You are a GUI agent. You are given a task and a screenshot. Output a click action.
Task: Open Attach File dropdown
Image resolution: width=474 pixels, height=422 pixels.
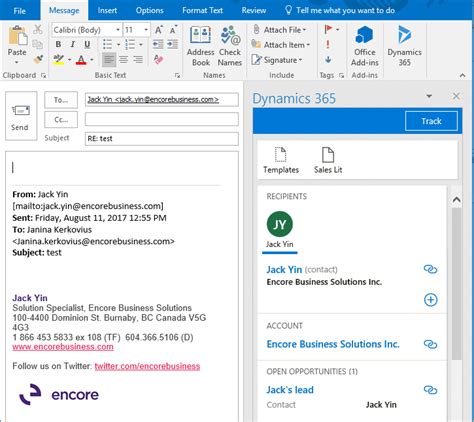click(x=279, y=30)
